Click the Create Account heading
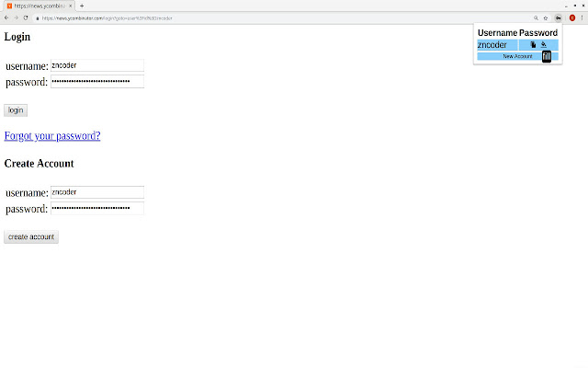This screenshot has width=588, height=368. (x=39, y=164)
